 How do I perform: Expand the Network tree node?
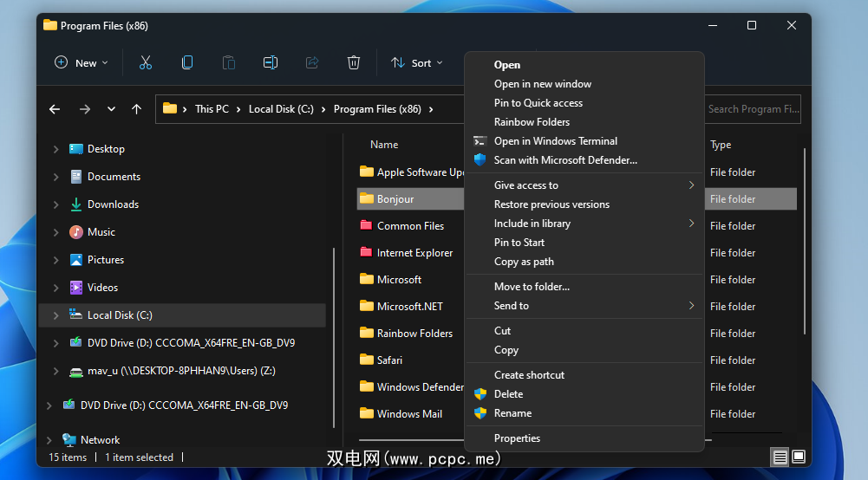click(49, 440)
